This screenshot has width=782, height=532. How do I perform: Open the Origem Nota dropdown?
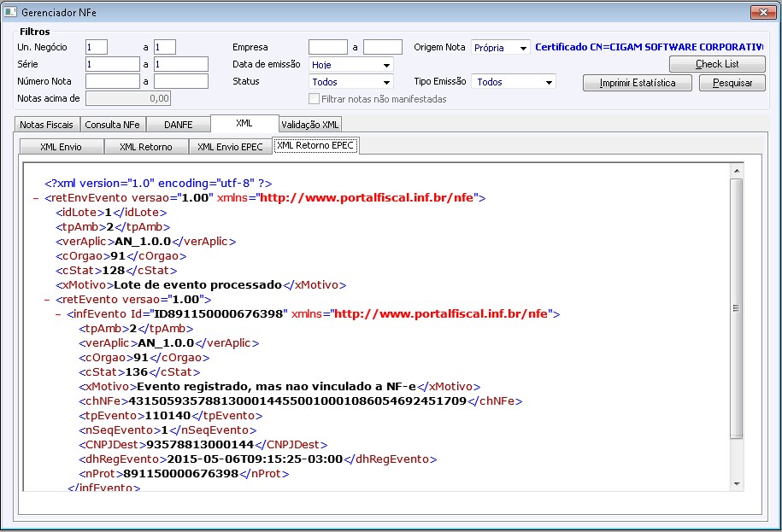pyautogui.click(x=523, y=48)
